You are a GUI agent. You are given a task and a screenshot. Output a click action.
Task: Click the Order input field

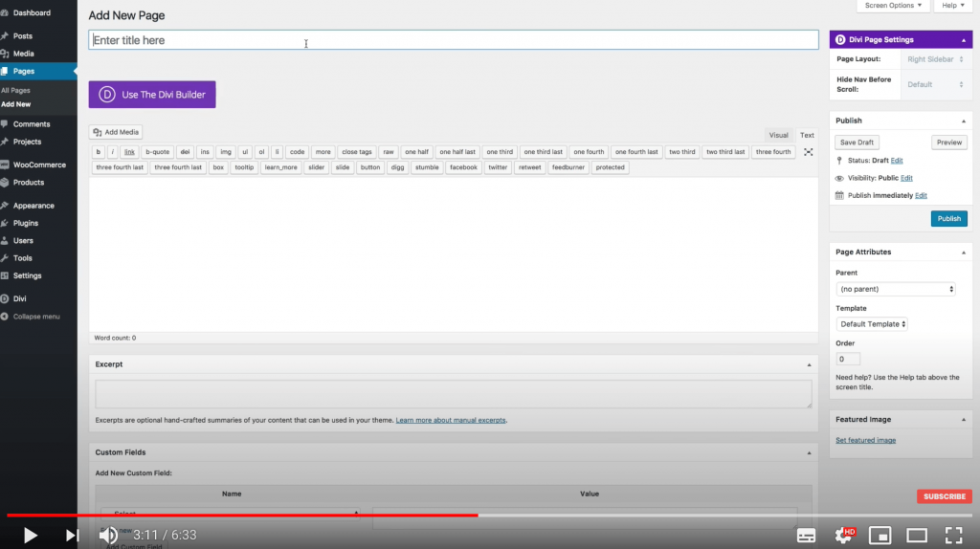coord(848,359)
